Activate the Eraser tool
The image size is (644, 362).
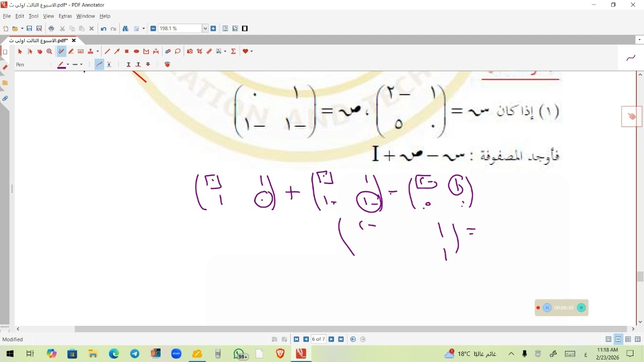(x=168, y=51)
